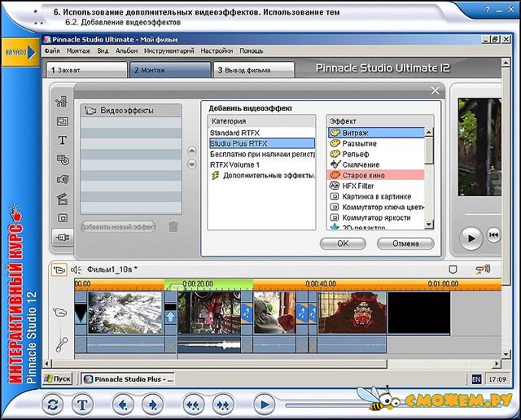Open the Инструментарий menu
This screenshot has height=420, width=521.
point(169,50)
